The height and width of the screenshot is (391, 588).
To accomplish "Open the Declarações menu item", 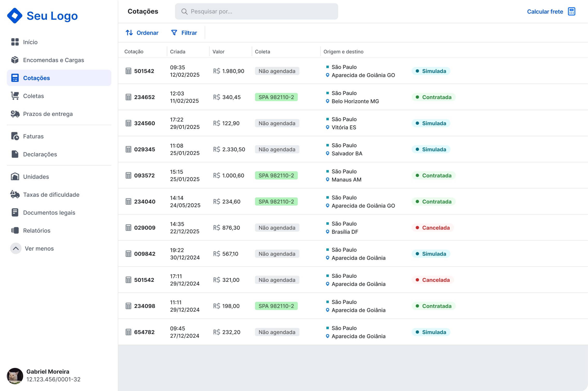I will [x=40, y=154].
